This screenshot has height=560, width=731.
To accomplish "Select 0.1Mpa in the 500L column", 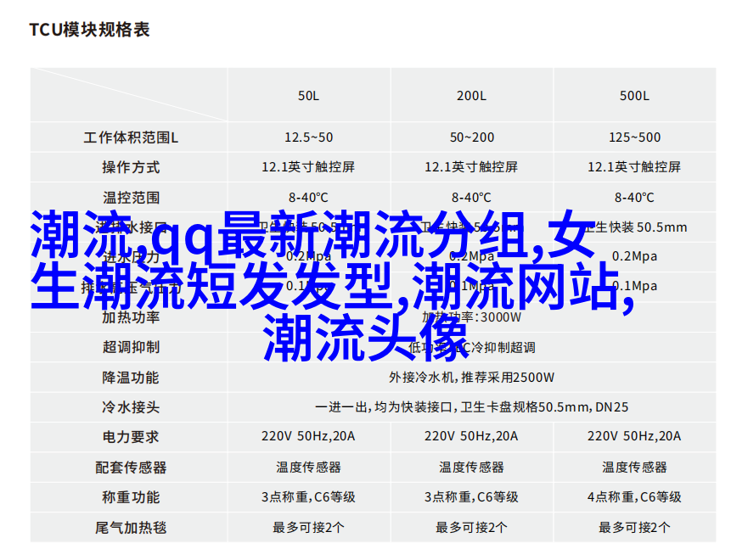I will [x=634, y=286].
